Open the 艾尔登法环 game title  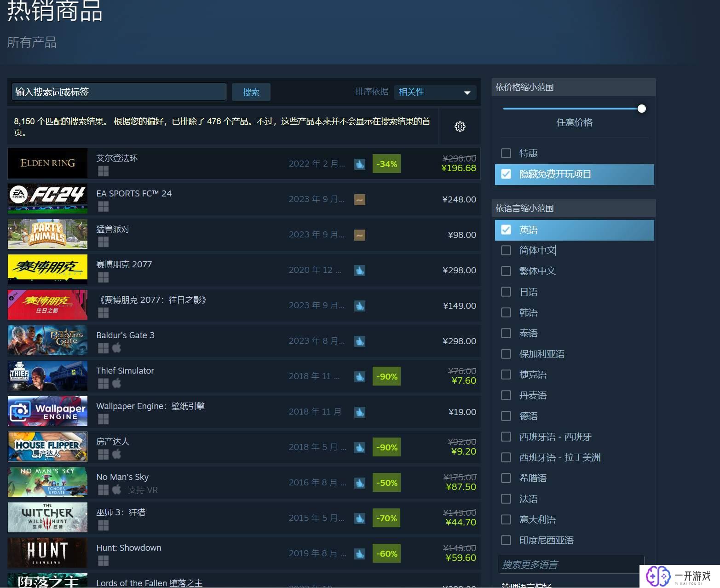(x=117, y=158)
